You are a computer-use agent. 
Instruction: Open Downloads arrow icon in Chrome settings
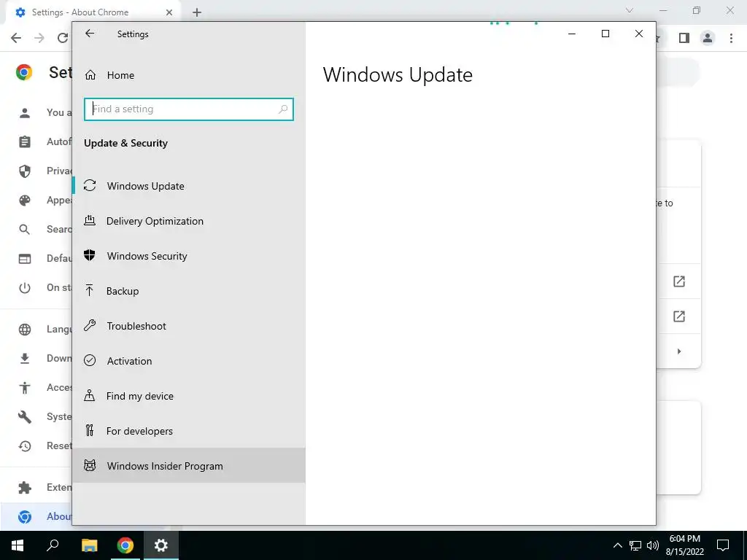coord(25,359)
